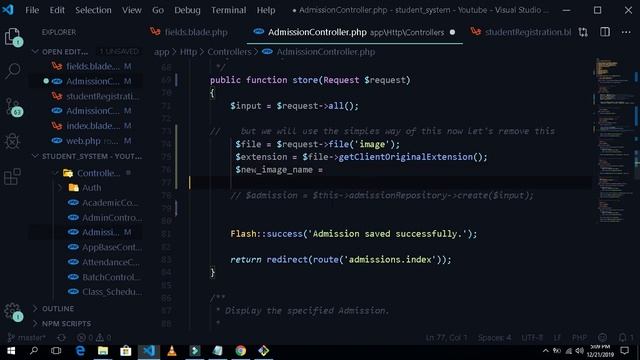
Task: Open the Extensions view icon
Action: coord(12,176)
